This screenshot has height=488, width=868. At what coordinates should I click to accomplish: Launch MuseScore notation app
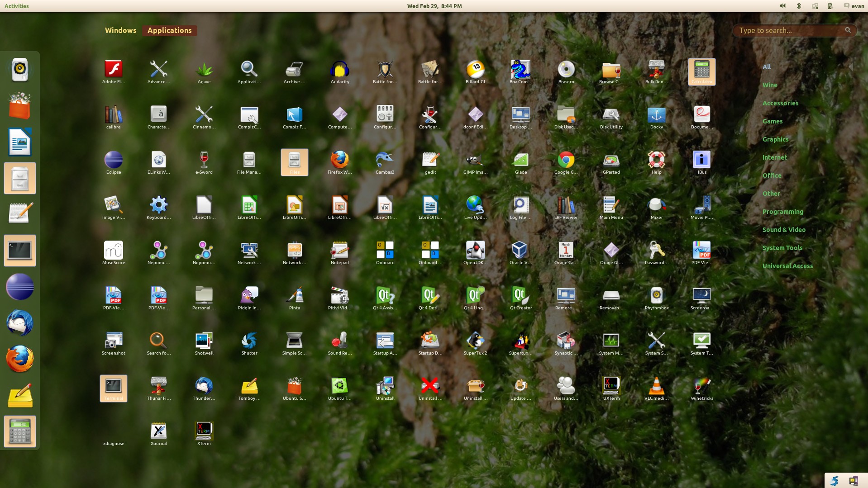click(x=114, y=253)
